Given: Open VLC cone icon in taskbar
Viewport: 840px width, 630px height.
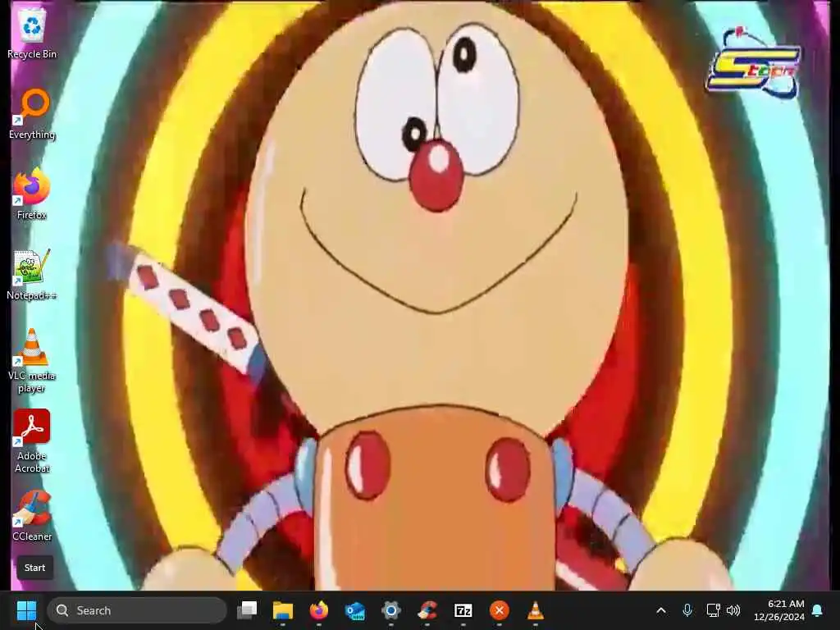Looking at the screenshot, I should coord(535,610).
